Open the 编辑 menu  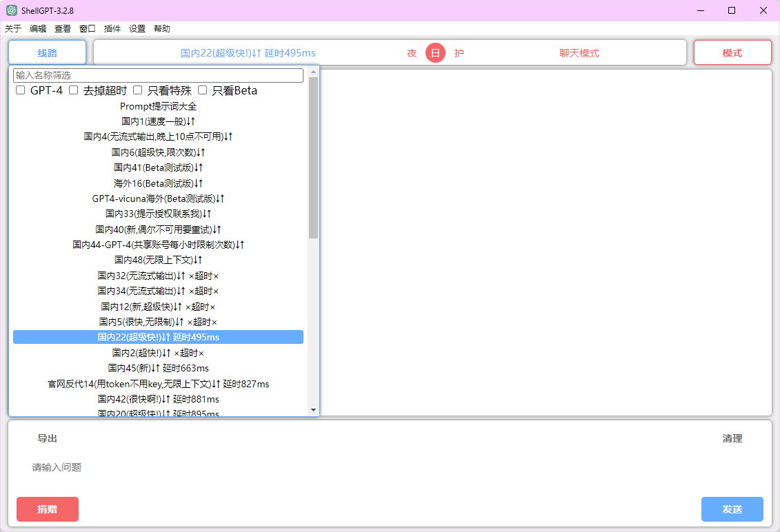pos(38,29)
